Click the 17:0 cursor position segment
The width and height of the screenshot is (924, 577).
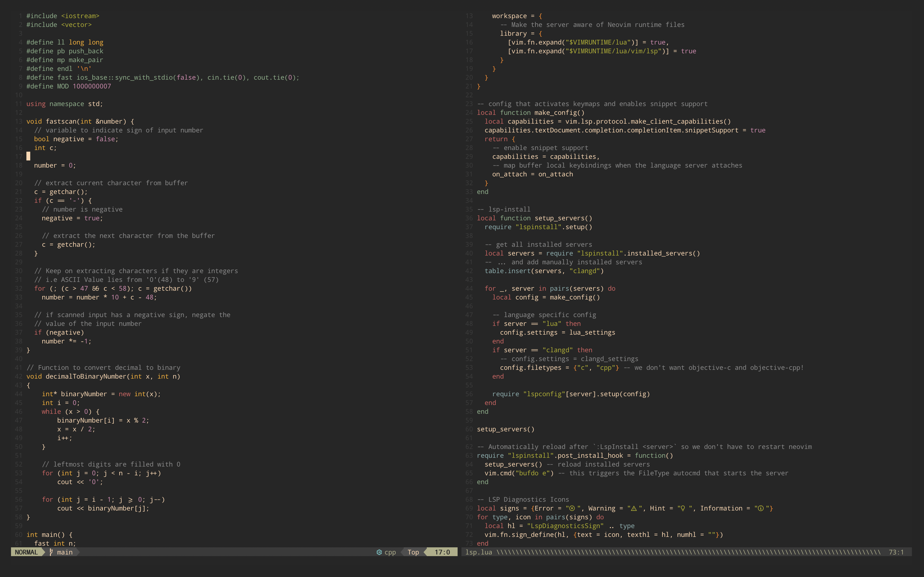tap(442, 552)
